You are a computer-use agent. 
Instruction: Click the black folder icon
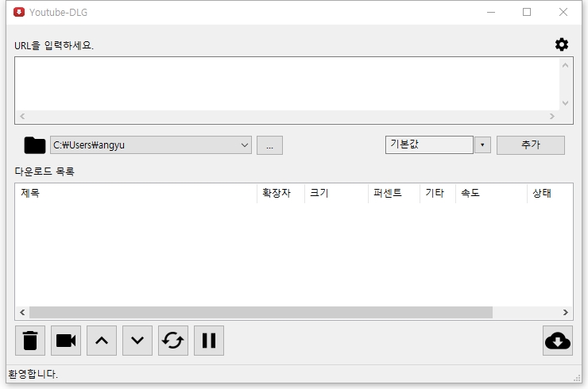coord(34,145)
